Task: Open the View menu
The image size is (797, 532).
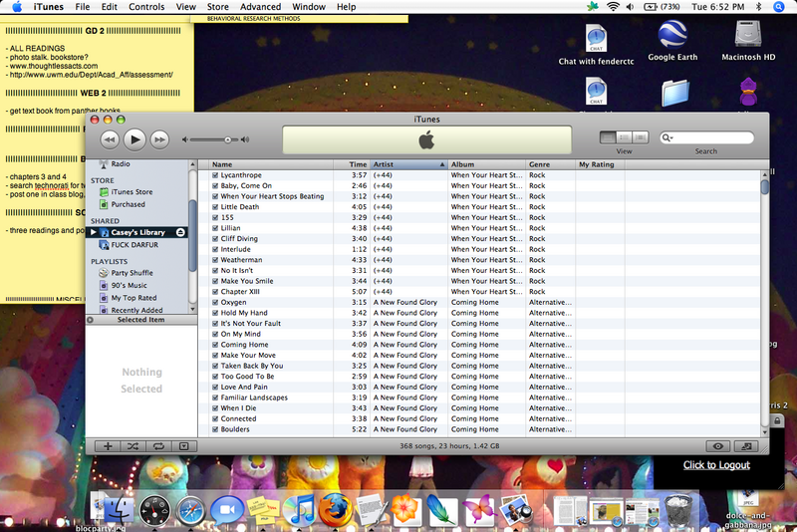Action: [185, 7]
